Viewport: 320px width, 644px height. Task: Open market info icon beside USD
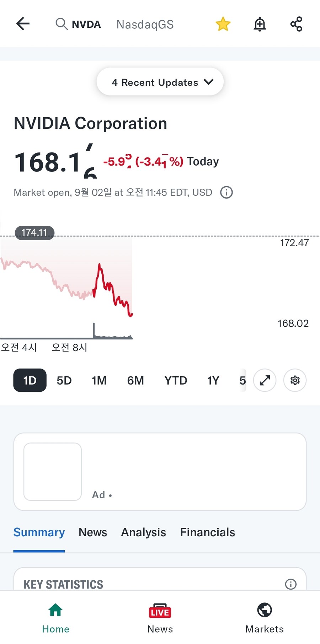(x=226, y=192)
